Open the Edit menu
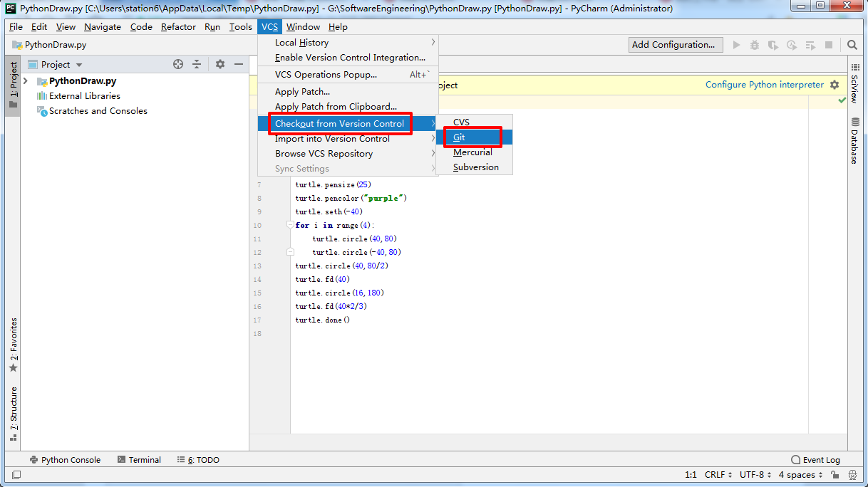The height and width of the screenshot is (487, 868). (39, 27)
